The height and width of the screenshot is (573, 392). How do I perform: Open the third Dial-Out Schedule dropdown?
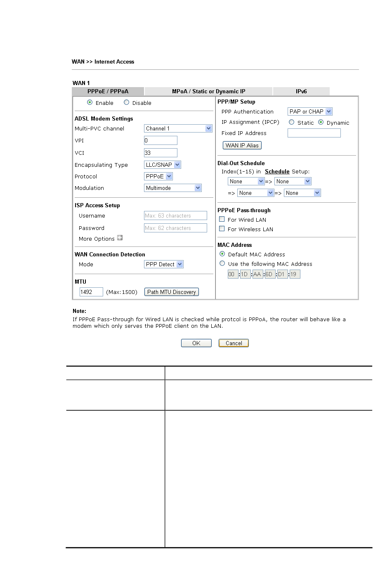point(256,193)
